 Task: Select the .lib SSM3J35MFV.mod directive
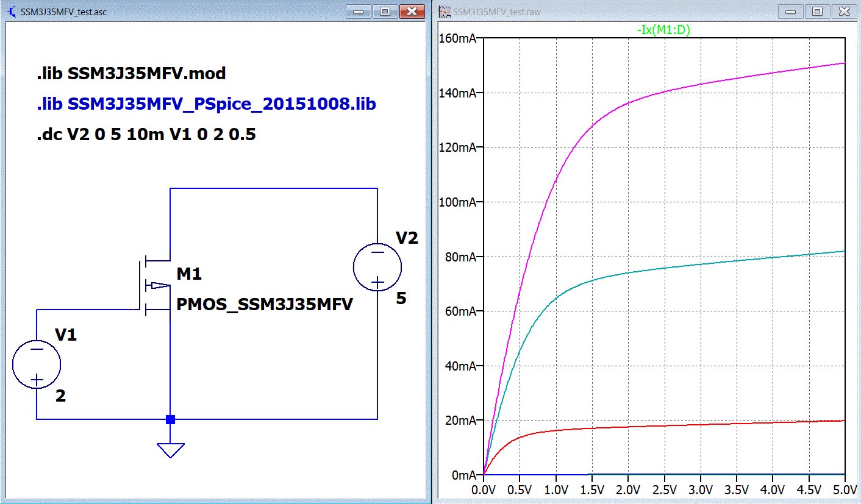tap(131, 74)
